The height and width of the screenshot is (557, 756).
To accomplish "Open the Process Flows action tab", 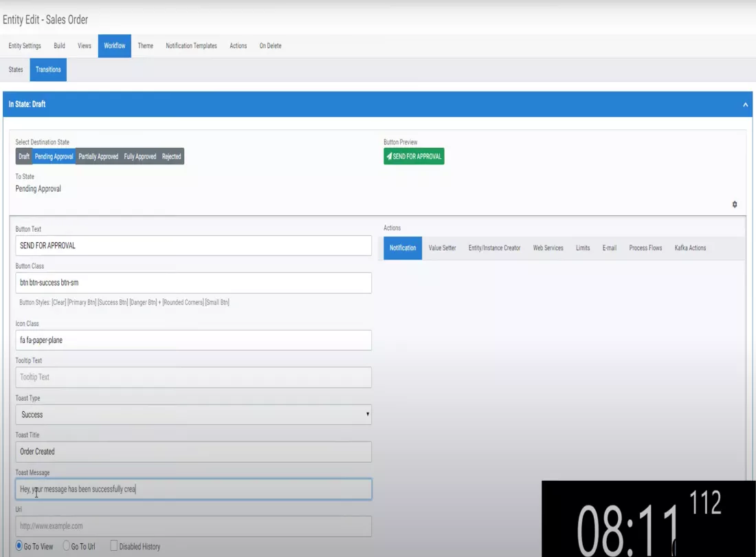I will tap(645, 248).
